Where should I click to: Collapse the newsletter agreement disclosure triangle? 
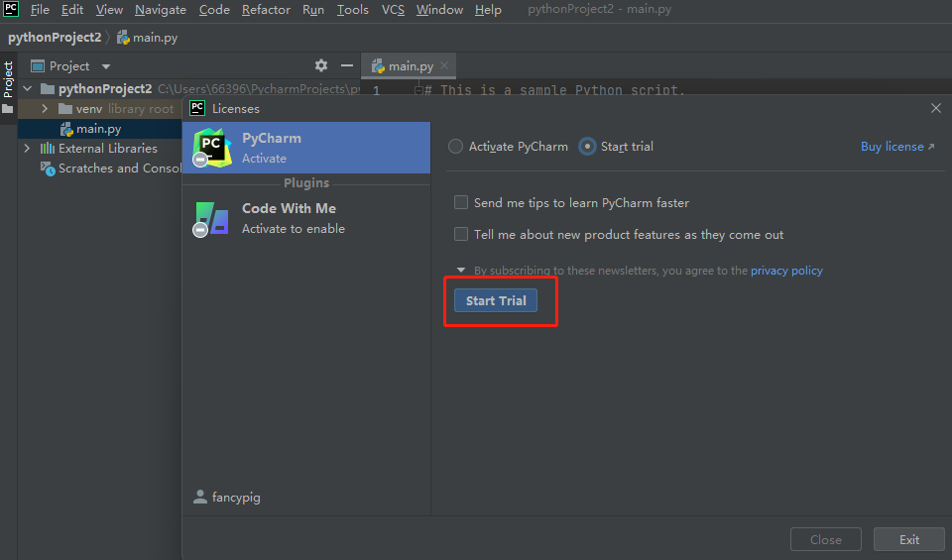(461, 270)
